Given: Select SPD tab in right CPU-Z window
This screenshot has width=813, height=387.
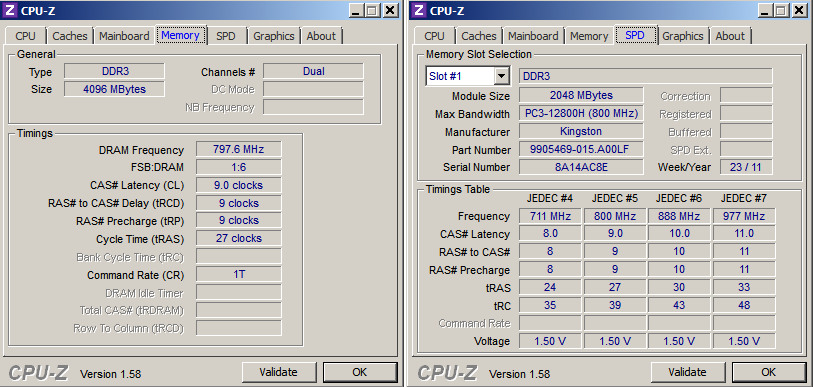Looking at the screenshot, I should click(635, 35).
